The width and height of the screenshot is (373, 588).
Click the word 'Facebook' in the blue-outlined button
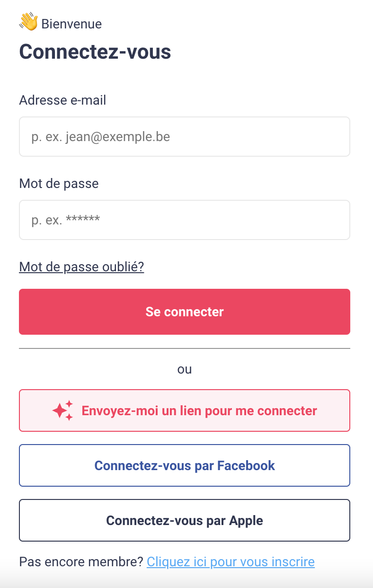(246, 465)
